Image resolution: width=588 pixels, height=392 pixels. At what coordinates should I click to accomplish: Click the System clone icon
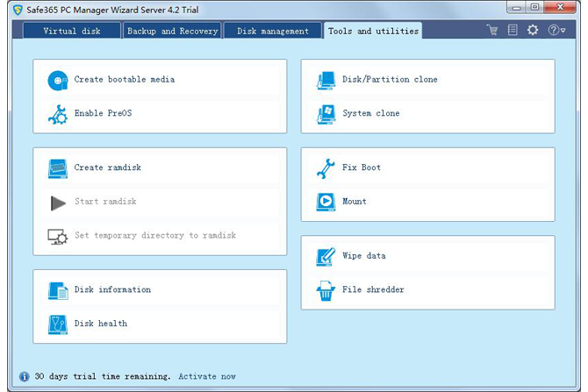[326, 114]
